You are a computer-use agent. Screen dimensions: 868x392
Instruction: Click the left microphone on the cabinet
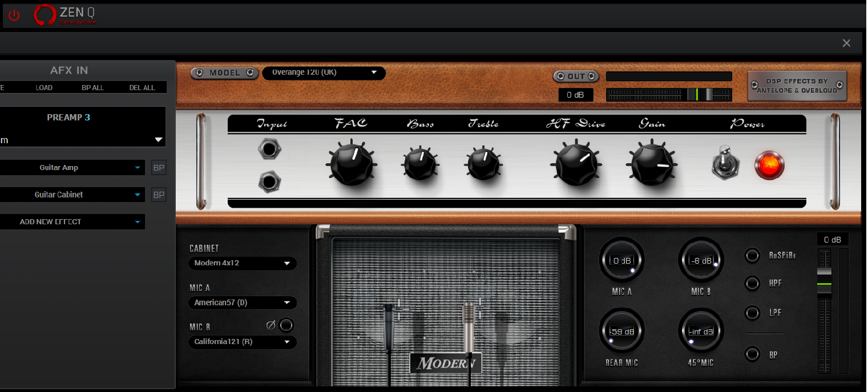click(389, 328)
